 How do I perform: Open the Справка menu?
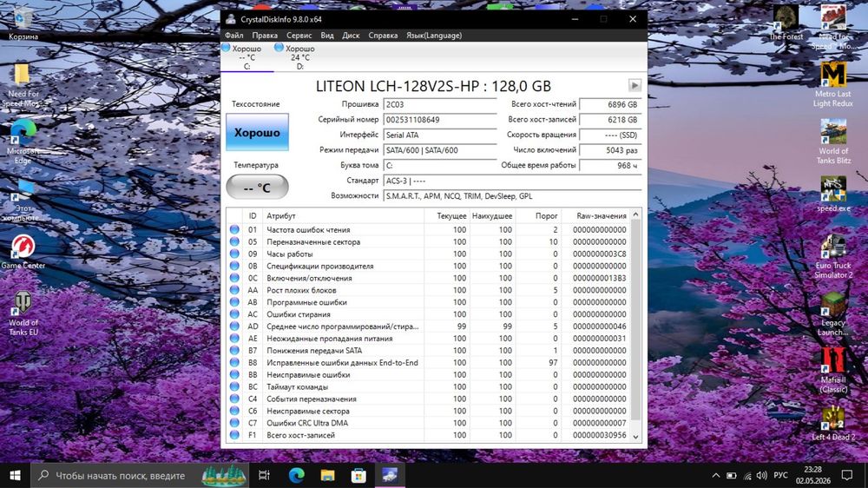[x=383, y=36]
